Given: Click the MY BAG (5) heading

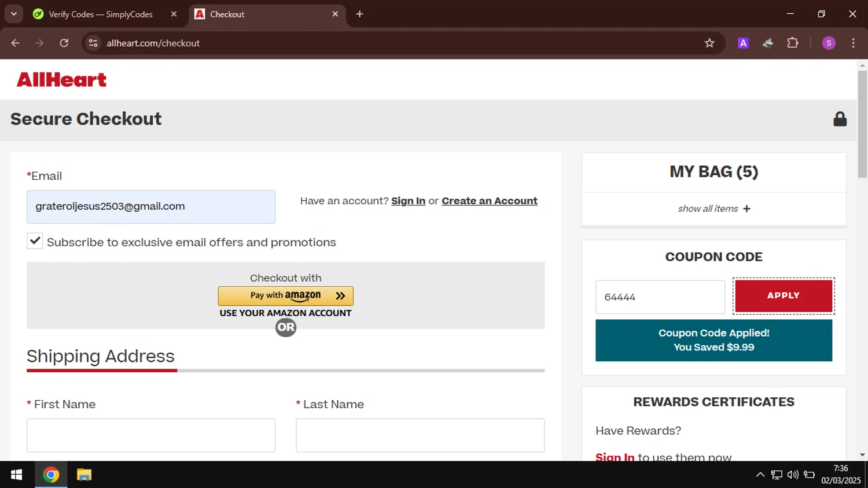Looking at the screenshot, I should pos(714,172).
